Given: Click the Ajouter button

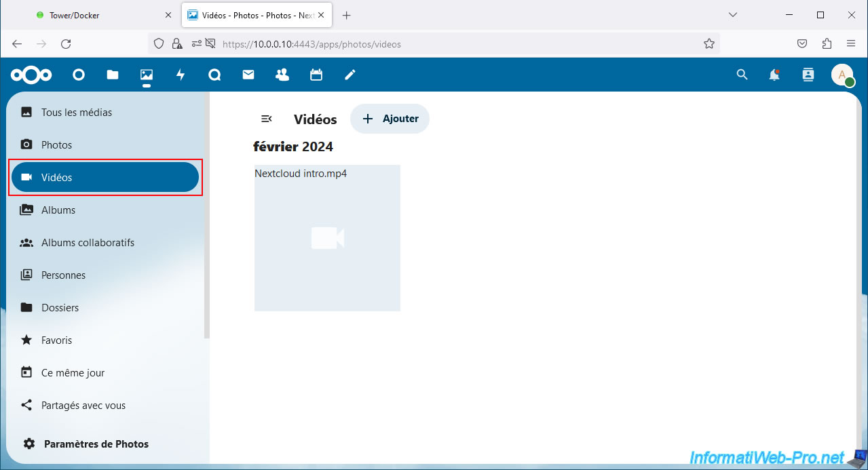Looking at the screenshot, I should 390,119.
